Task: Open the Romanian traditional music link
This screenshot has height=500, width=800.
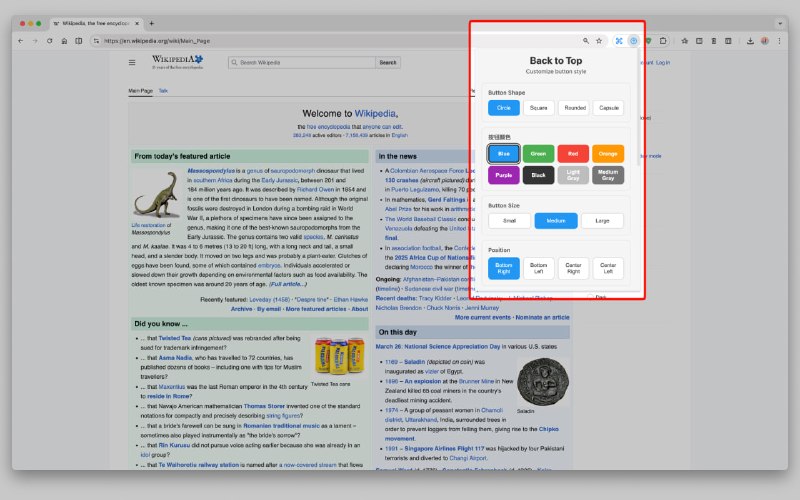Action: point(281,426)
